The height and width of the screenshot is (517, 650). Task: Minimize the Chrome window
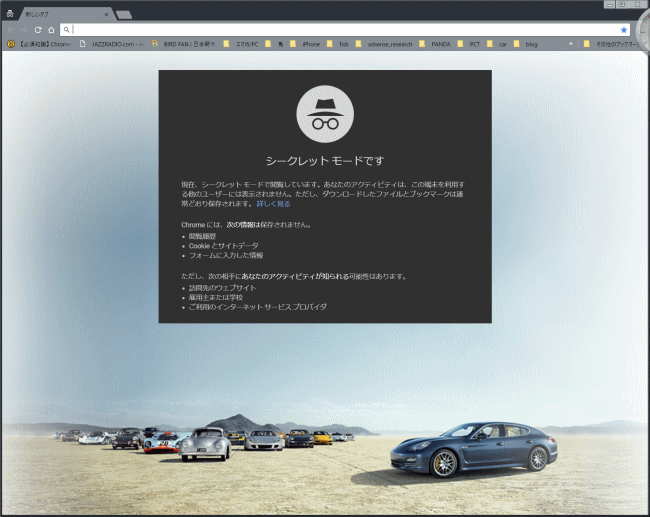[x=609, y=5]
